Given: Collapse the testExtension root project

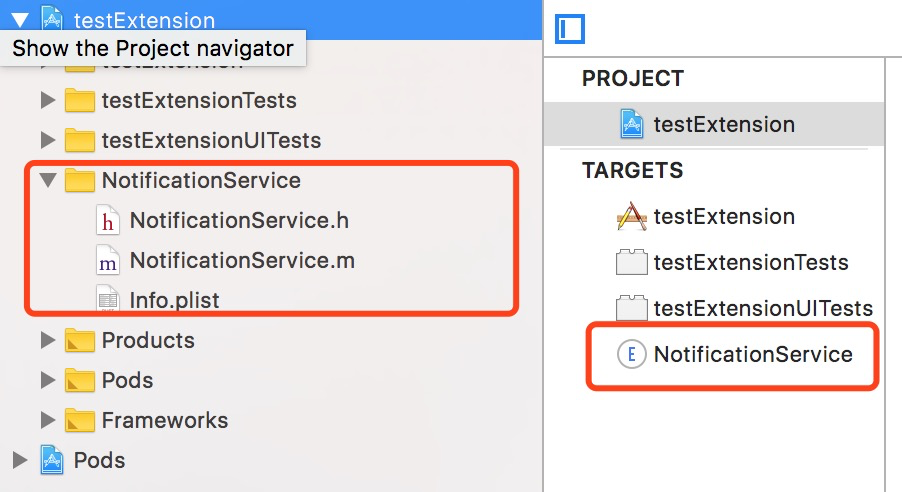Looking at the screenshot, I should pyautogui.click(x=19, y=19).
